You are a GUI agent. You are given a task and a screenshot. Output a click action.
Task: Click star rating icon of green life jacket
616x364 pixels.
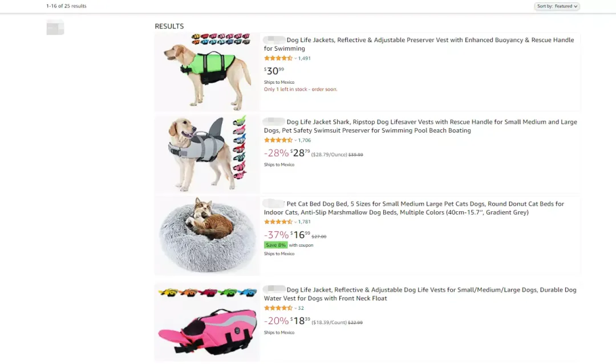coord(278,58)
